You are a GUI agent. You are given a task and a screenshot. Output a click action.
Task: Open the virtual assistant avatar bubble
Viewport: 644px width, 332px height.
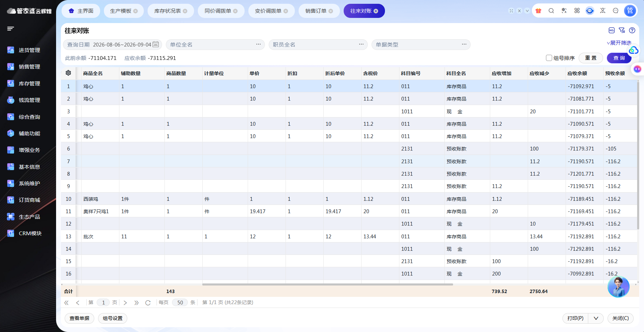point(618,287)
